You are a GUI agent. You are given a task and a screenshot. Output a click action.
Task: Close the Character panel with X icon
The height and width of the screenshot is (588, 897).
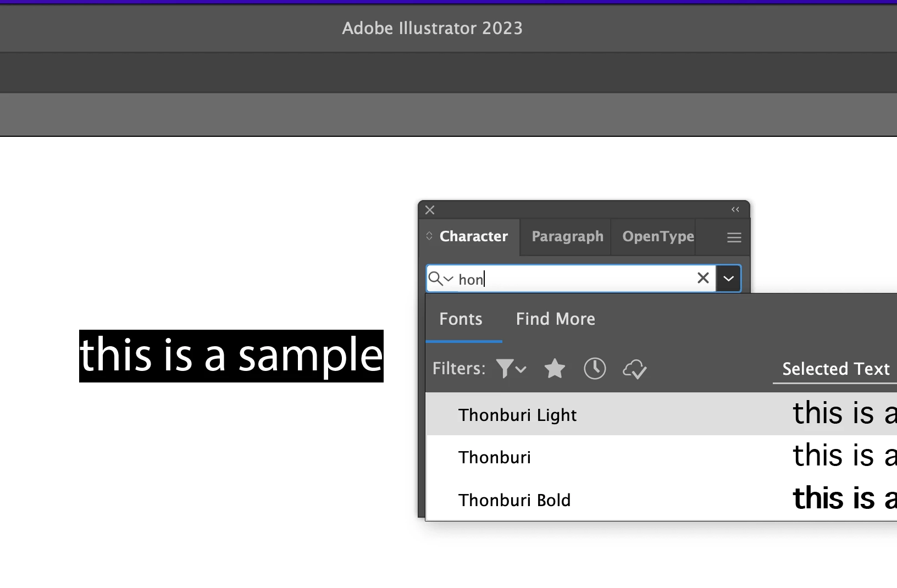pos(430,210)
